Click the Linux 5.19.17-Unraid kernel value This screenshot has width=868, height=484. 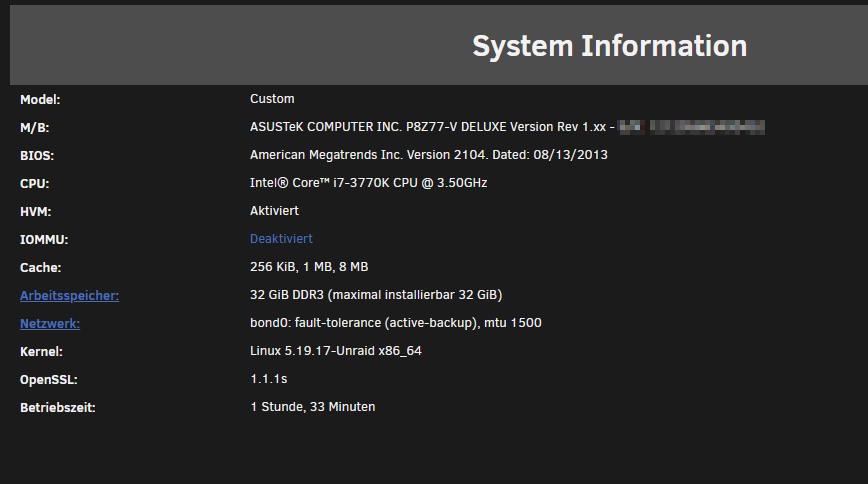(x=335, y=351)
